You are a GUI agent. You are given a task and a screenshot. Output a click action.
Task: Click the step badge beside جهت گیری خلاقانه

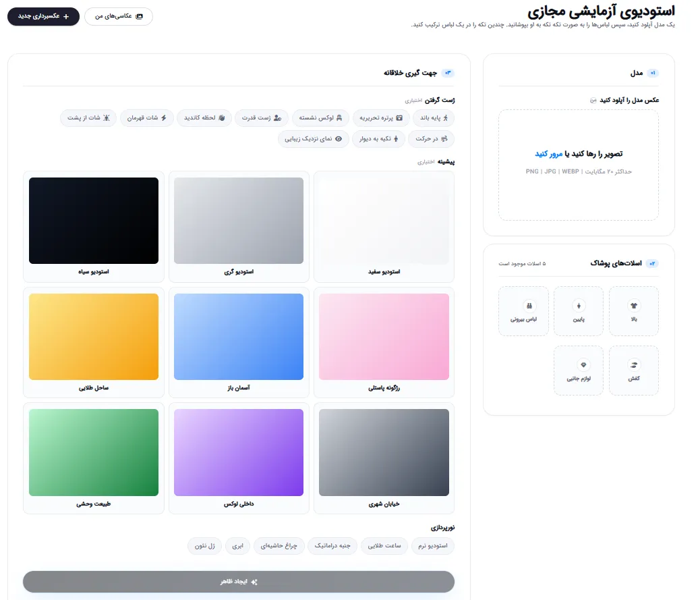click(x=448, y=73)
